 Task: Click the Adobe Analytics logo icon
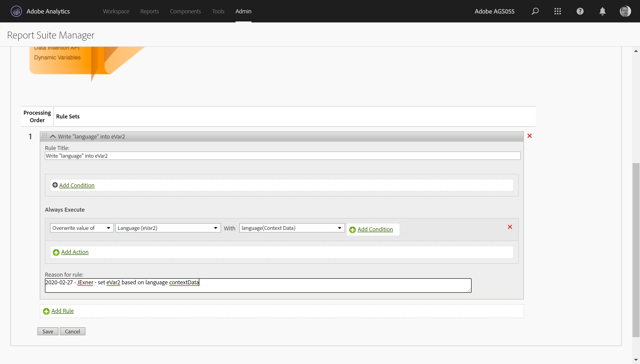point(16,11)
